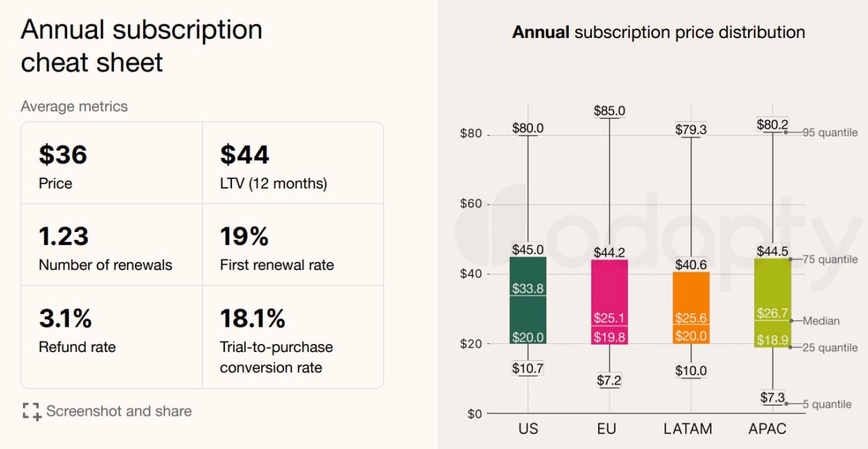
Task: Click the Median legend label
Action: tap(821, 321)
